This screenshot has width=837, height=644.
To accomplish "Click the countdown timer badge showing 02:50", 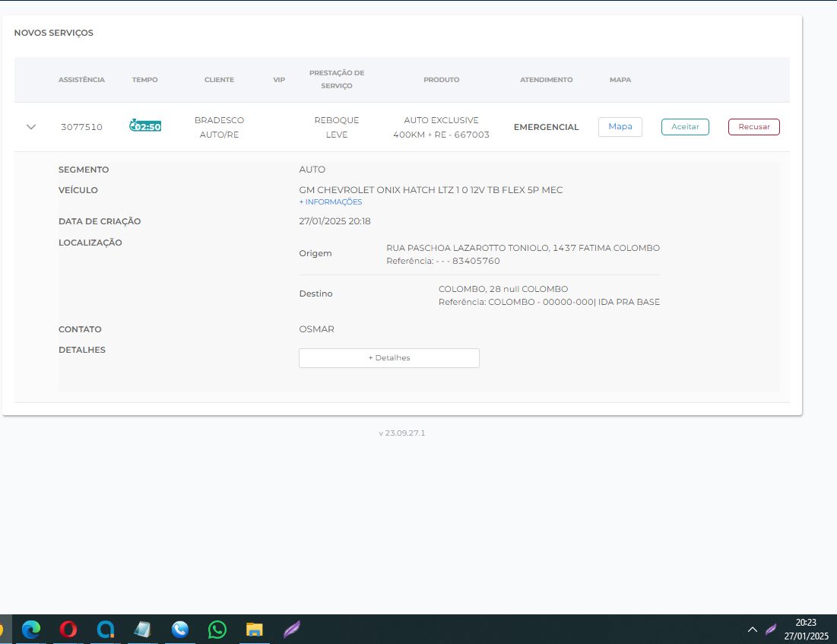I will click(x=145, y=126).
